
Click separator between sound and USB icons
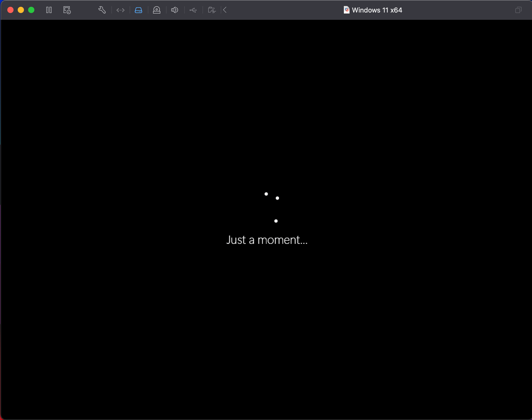(x=185, y=10)
